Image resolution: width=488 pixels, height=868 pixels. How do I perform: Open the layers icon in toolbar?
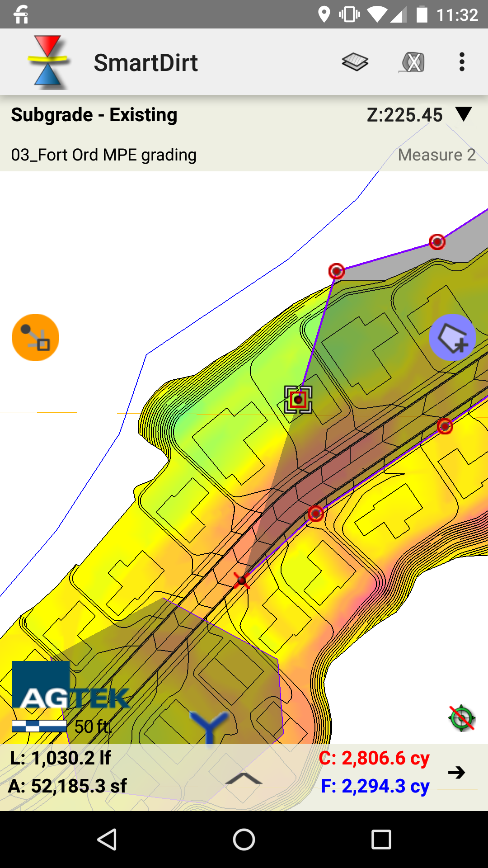pos(355,62)
